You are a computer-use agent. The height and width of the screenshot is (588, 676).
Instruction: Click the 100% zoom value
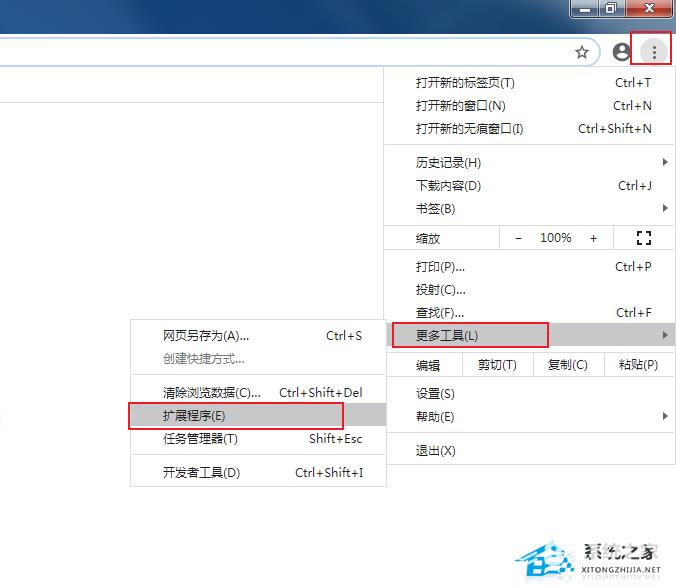click(556, 238)
